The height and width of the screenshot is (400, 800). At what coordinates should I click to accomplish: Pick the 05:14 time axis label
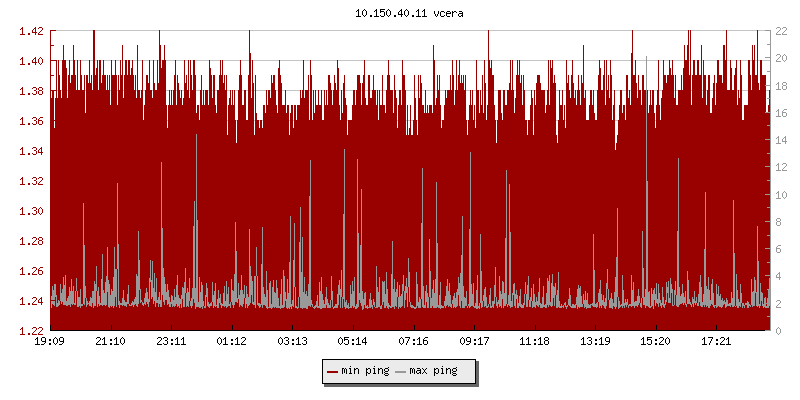click(x=353, y=342)
